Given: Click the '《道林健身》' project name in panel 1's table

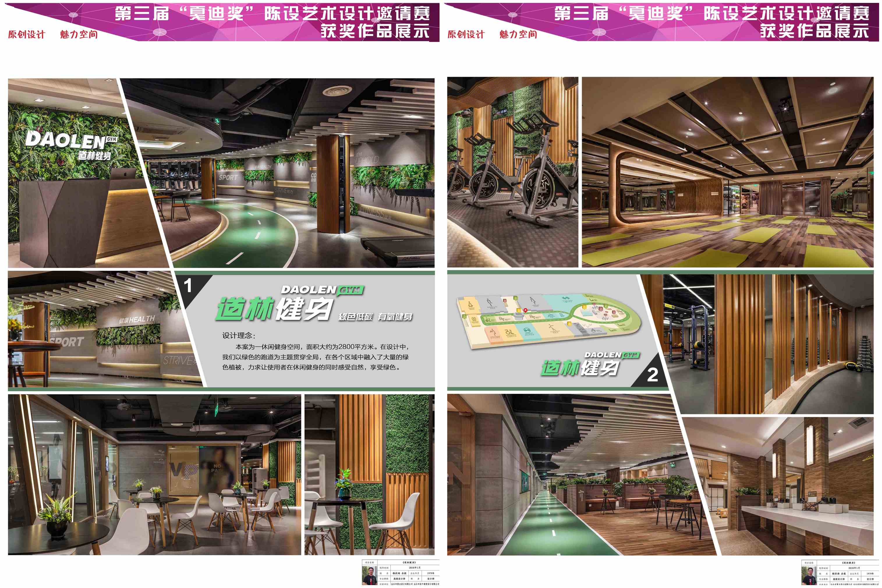Looking at the screenshot, I should click(x=409, y=562).
